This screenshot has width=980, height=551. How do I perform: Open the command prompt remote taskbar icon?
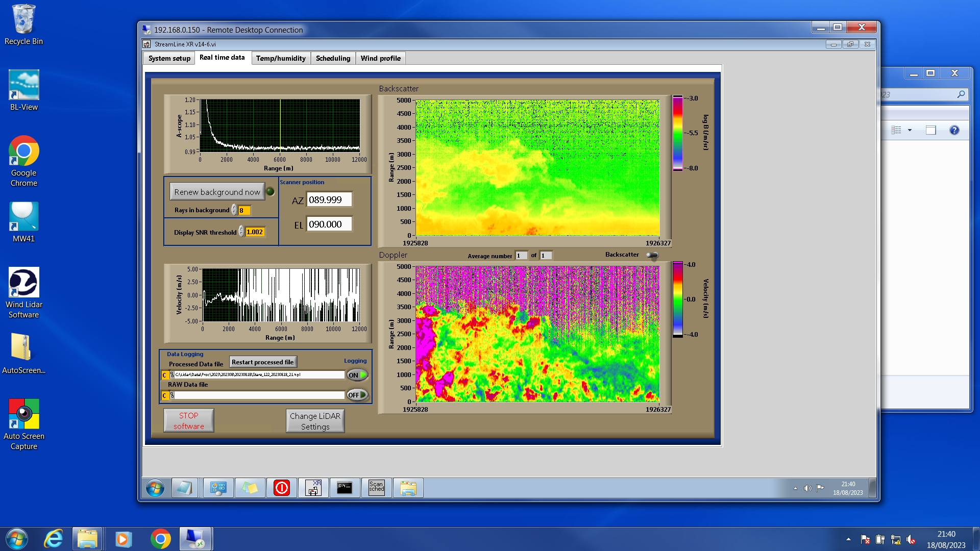pyautogui.click(x=345, y=488)
